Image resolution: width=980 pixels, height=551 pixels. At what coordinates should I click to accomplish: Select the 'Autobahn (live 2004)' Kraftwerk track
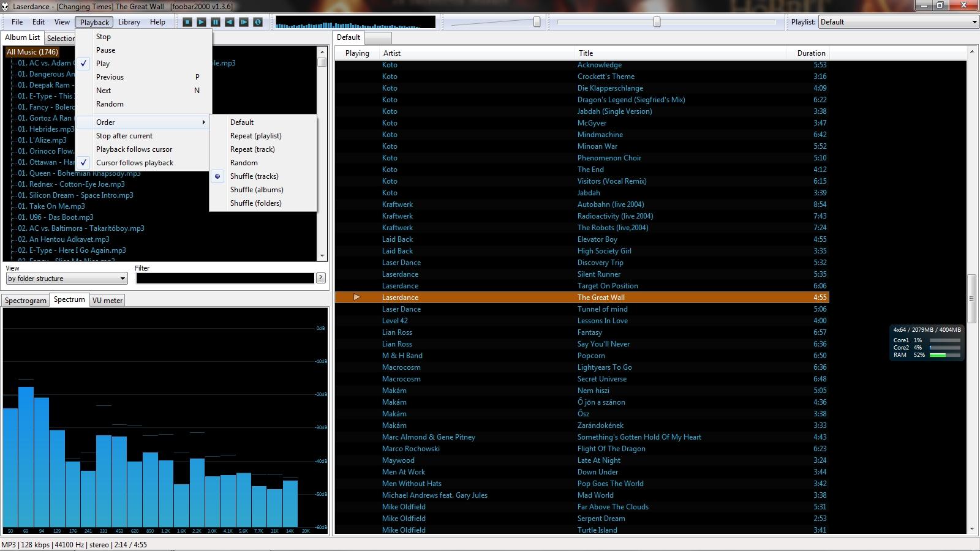point(582,204)
